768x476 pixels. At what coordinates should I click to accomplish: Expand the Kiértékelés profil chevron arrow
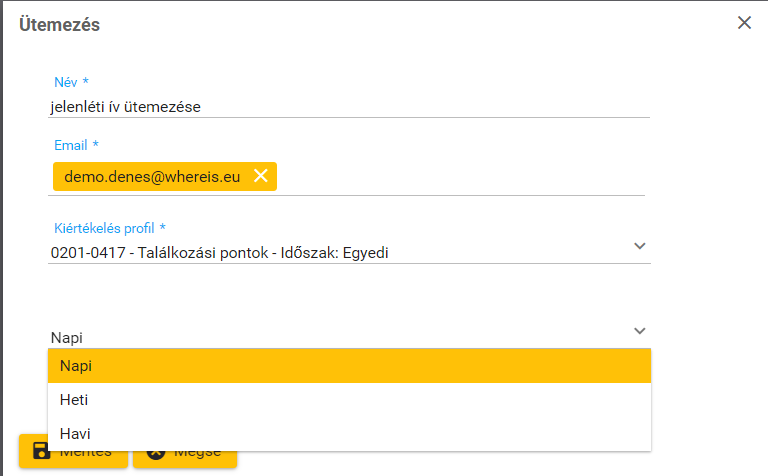pos(640,246)
